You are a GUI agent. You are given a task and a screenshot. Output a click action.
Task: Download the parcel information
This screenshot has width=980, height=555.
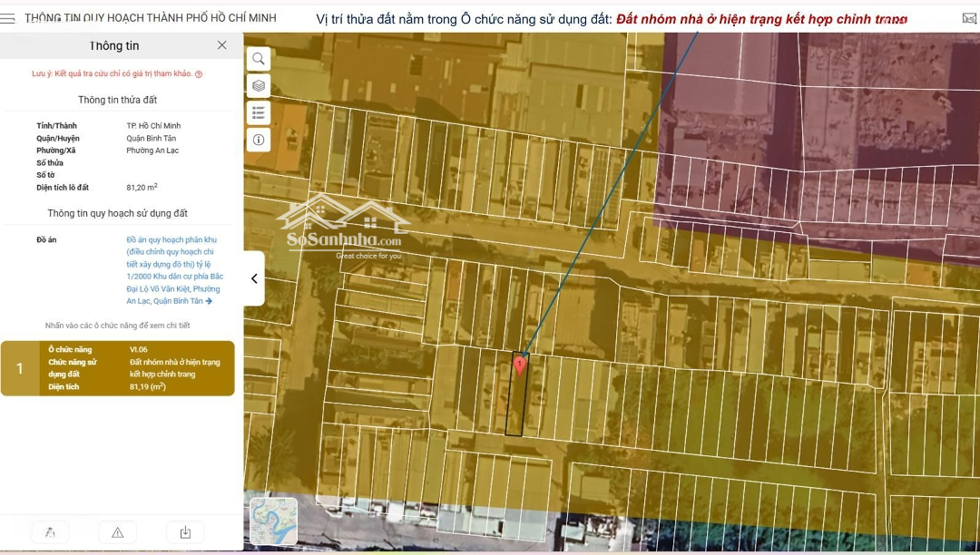pos(185,532)
